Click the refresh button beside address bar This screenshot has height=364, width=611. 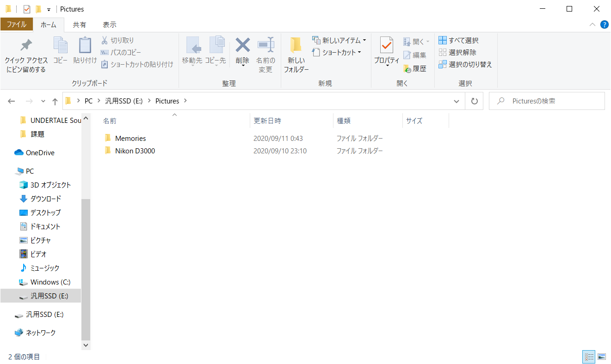pos(474,101)
